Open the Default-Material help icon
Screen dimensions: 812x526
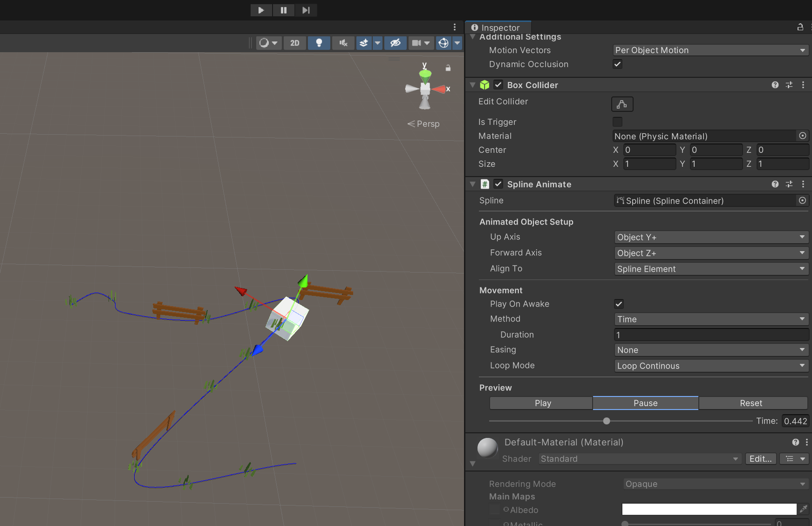coord(796,442)
